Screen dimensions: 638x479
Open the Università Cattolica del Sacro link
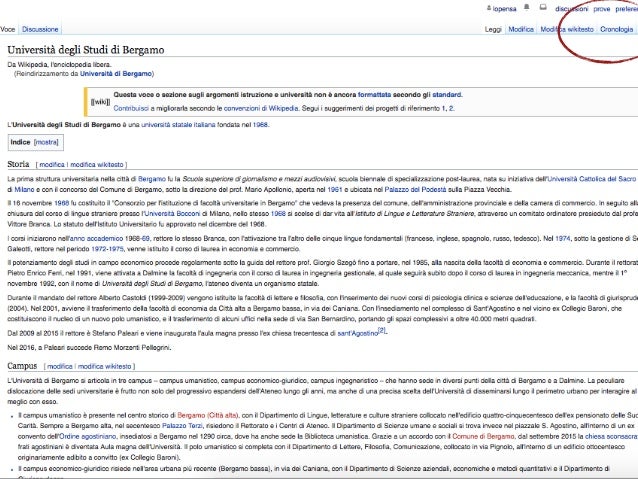click(x=592, y=179)
